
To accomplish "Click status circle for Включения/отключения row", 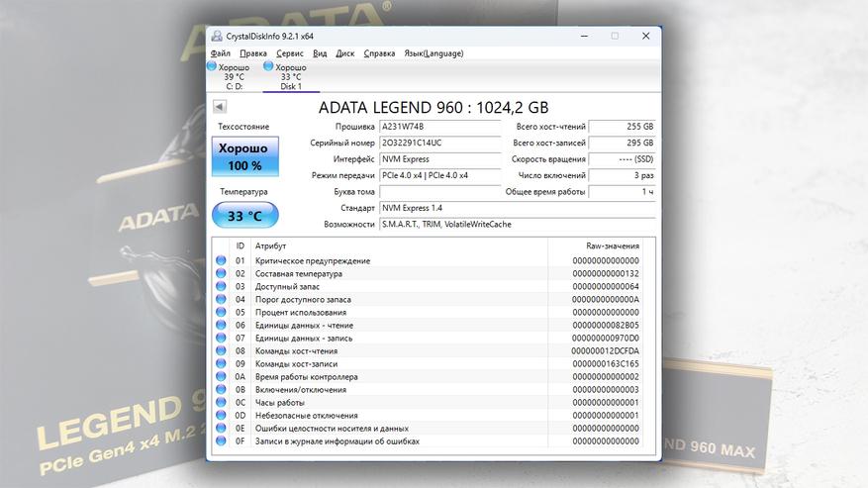I will (221, 389).
